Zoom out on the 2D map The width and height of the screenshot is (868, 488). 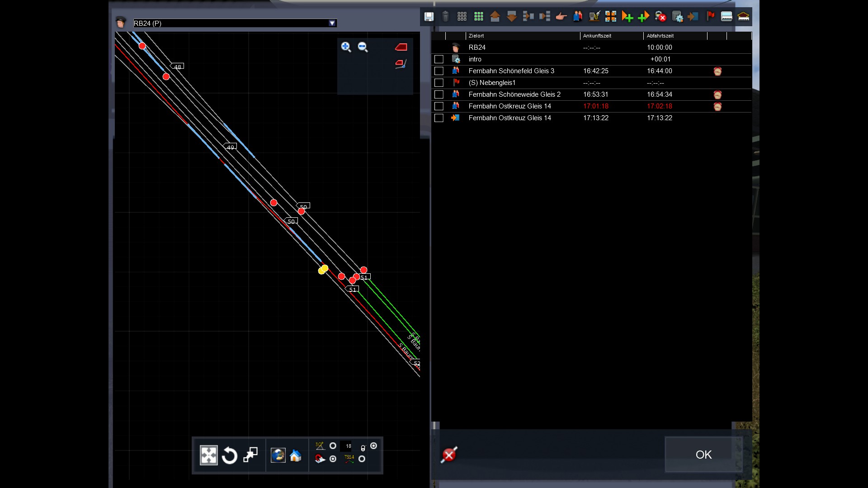click(363, 47)
